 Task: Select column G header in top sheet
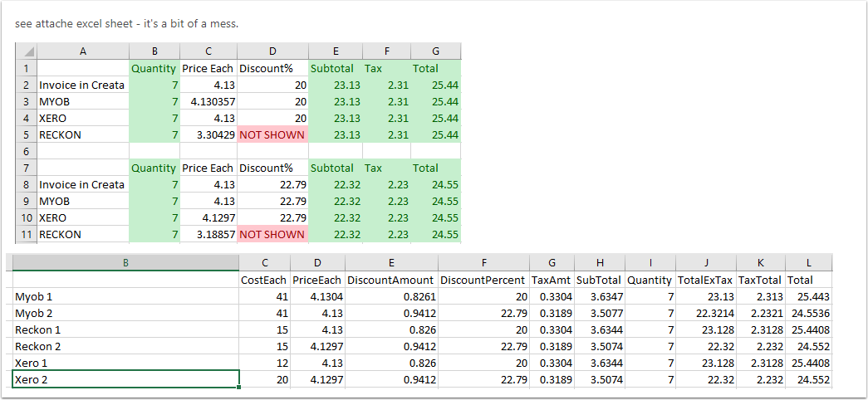tap(435, 51)
